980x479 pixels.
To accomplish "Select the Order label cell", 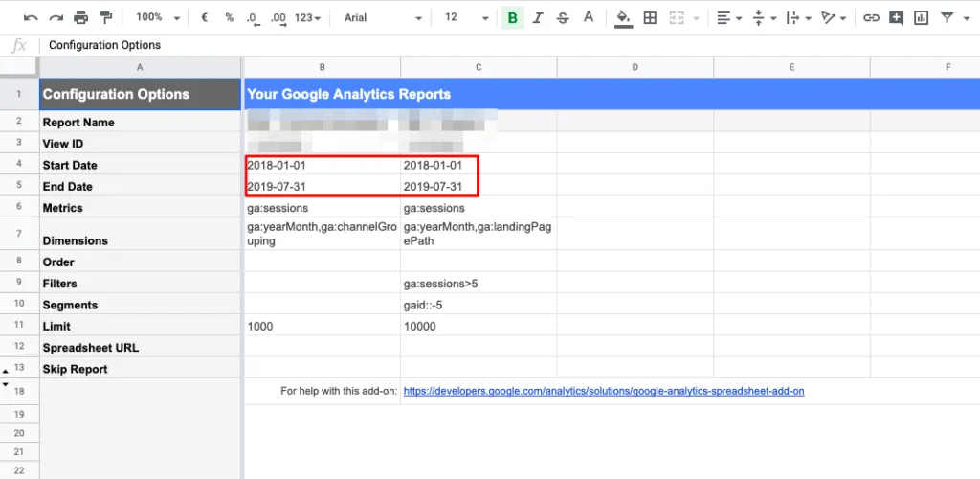I will (140, 262).
